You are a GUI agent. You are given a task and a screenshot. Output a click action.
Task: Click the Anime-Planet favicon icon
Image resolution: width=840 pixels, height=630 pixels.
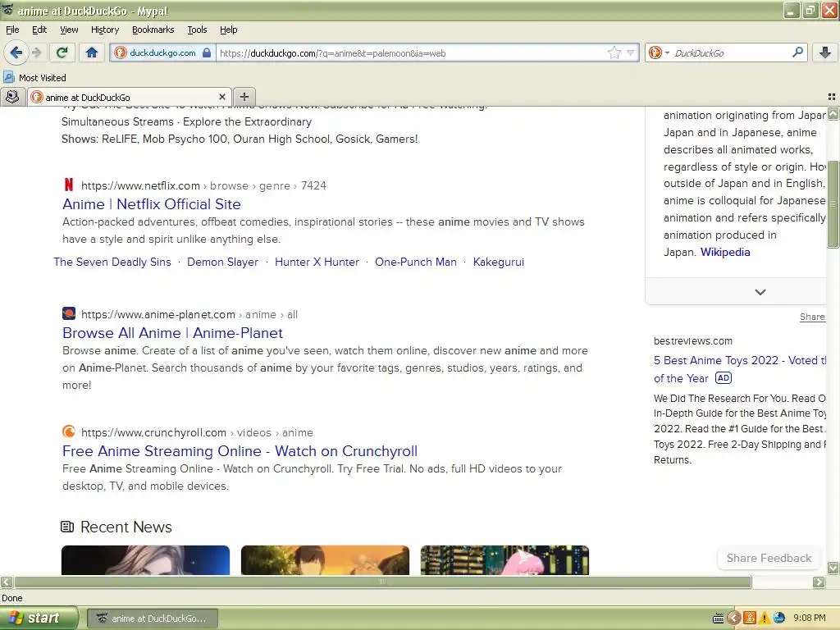point(69,313)
